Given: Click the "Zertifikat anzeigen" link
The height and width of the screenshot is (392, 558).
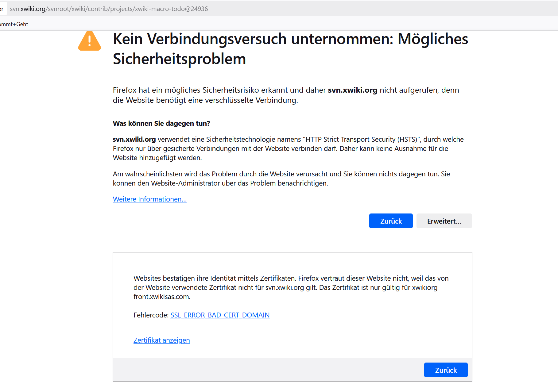Looking at the screenshot, I should click(161, 340).
